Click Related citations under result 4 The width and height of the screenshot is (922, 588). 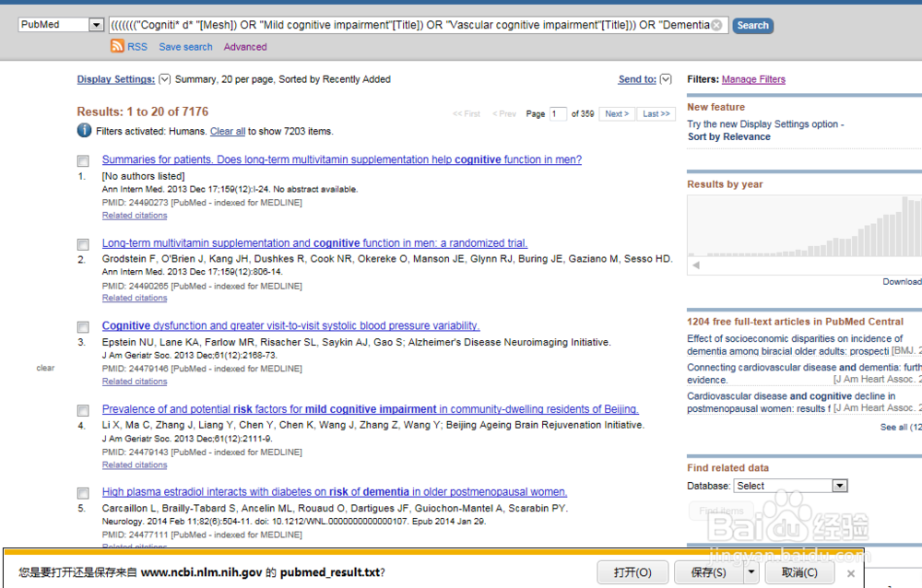click(x=135, y=465)
